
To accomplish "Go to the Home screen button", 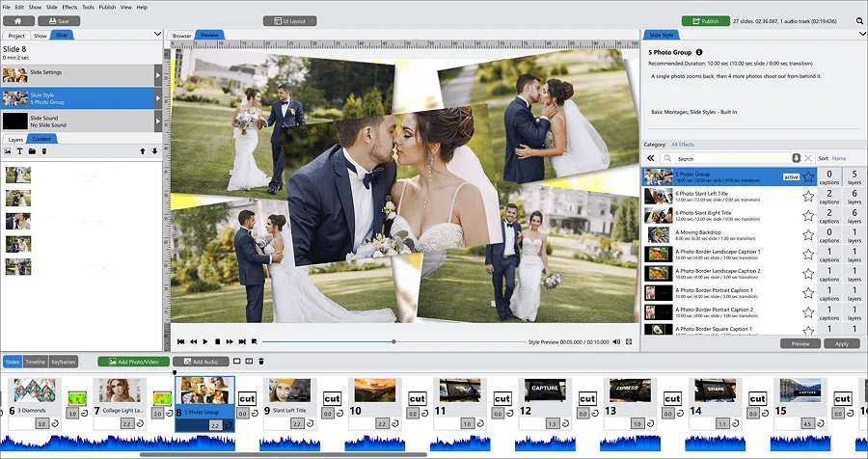I will click(x=18, y=21).
